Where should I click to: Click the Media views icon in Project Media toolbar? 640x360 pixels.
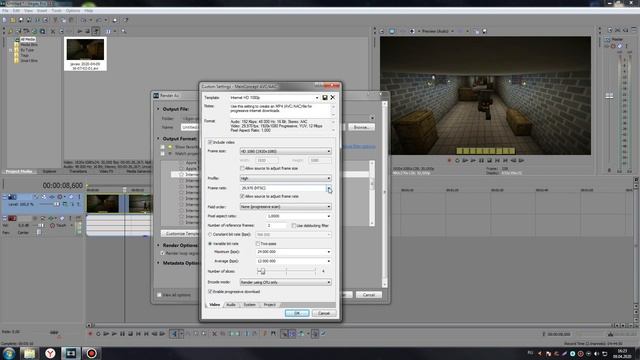pos(109,31)
